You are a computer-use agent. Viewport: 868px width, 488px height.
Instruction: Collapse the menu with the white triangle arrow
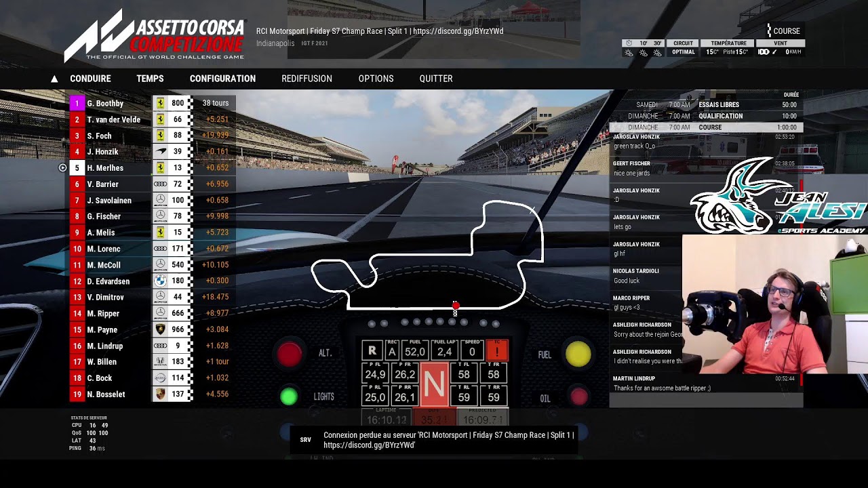[54, 79]
